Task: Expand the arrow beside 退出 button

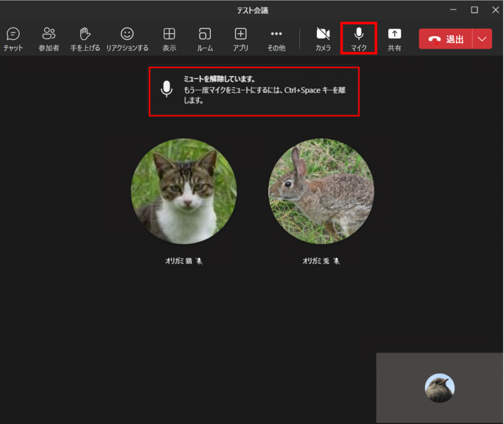Action: click(x=482, y=39)
